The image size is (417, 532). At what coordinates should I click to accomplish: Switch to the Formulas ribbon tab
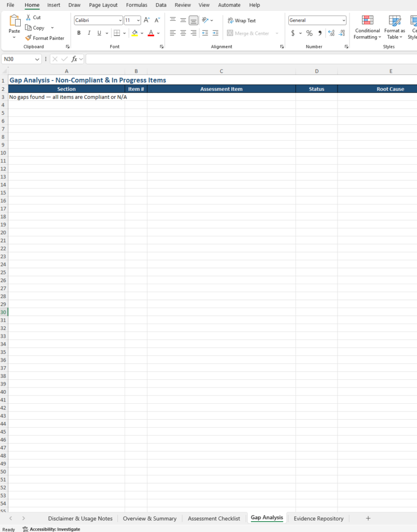tap(137, 5)
